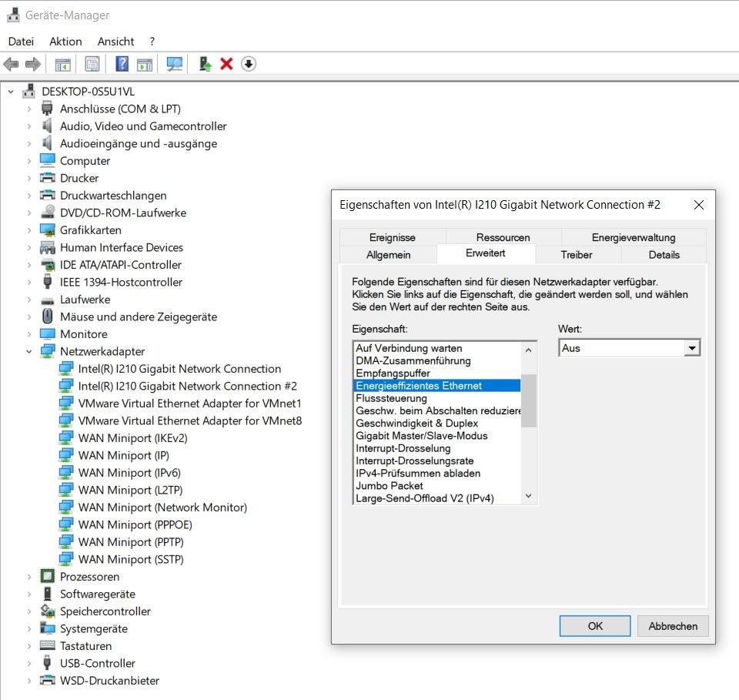Select the Human Interface Devices icon
This screenshot has width=739, height=700.
(47, 247)
